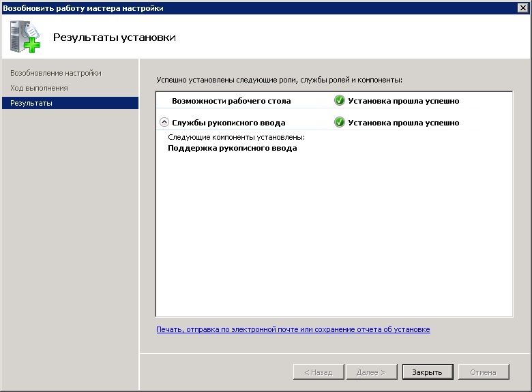Click Установка прошла успешно for Службы рукописного ввода
This screenshot has height=392, width=532.
coord(404,123)
